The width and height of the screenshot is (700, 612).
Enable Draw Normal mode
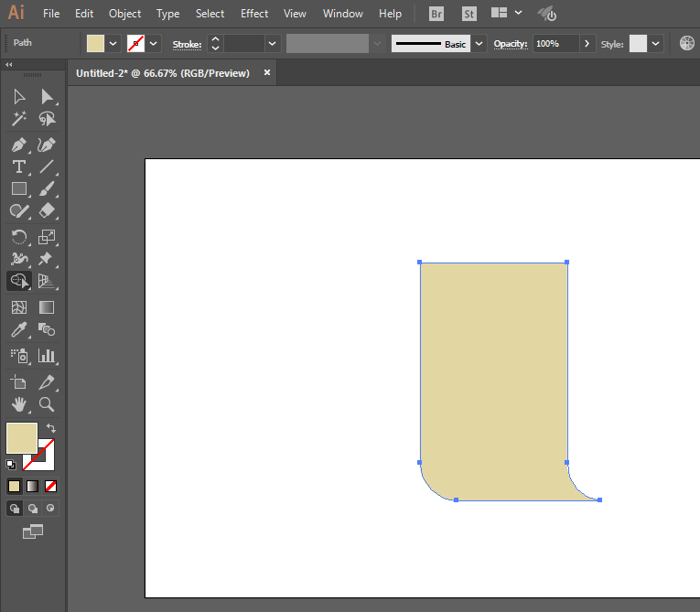[x=15, y=508]
